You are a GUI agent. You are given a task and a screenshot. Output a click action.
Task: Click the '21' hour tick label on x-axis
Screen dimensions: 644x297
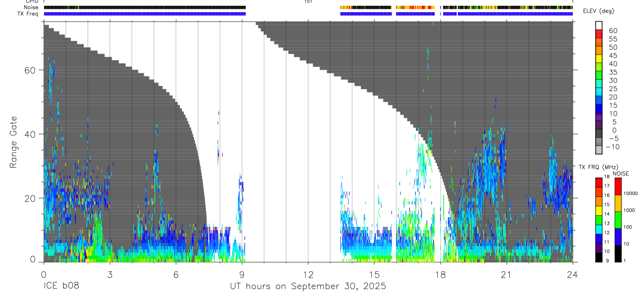click(507, 274)
